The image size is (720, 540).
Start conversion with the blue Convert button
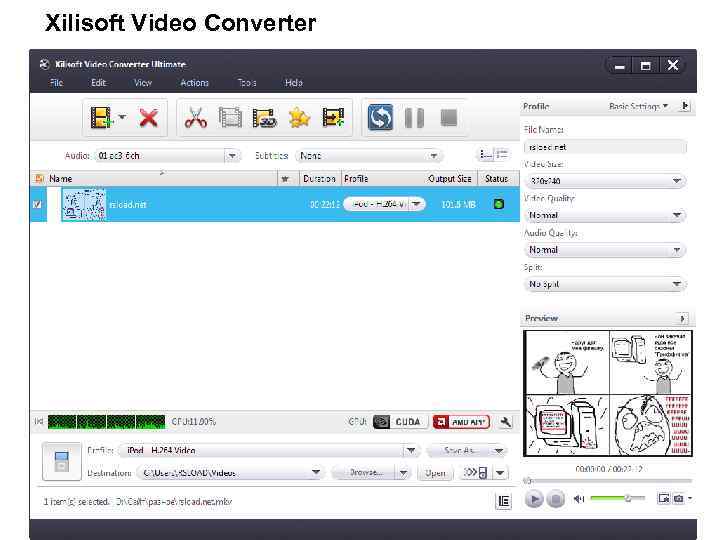pos(380,118)
